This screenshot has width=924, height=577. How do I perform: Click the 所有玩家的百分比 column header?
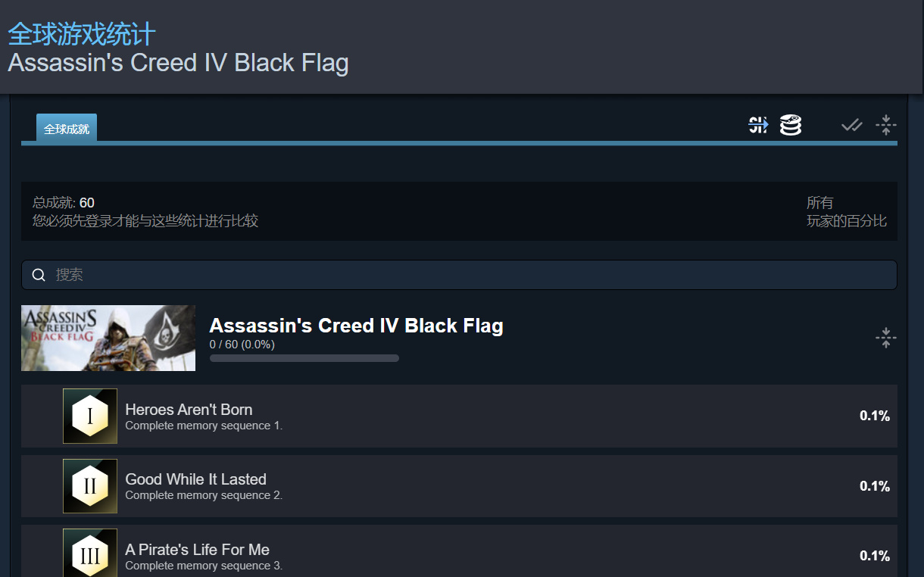tap(846, 212)
